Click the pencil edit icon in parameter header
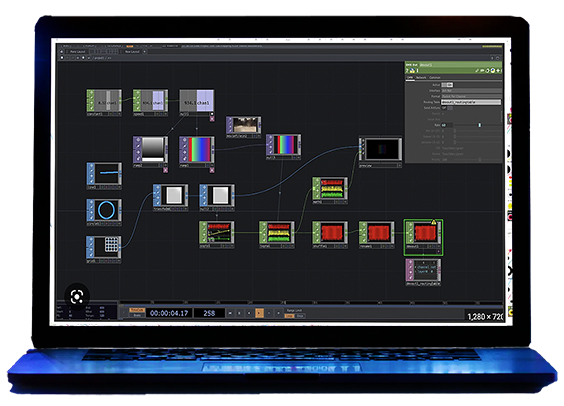564x406 pixels. coord(477,71)
